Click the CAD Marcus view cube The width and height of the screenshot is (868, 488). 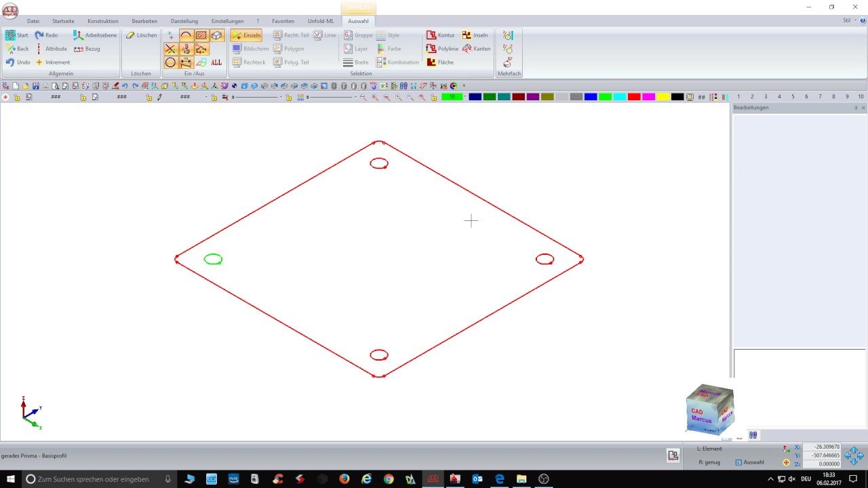click(x=709, y=409)
